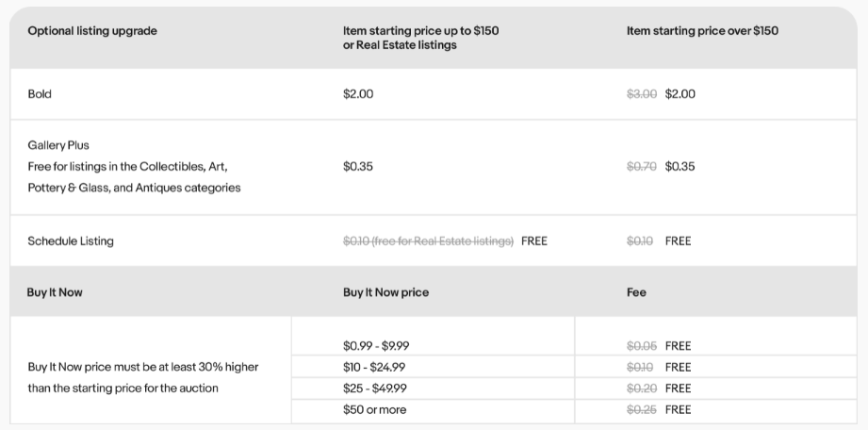Select the '$0.99 - $9.99' price range

(x=376, y=346)
